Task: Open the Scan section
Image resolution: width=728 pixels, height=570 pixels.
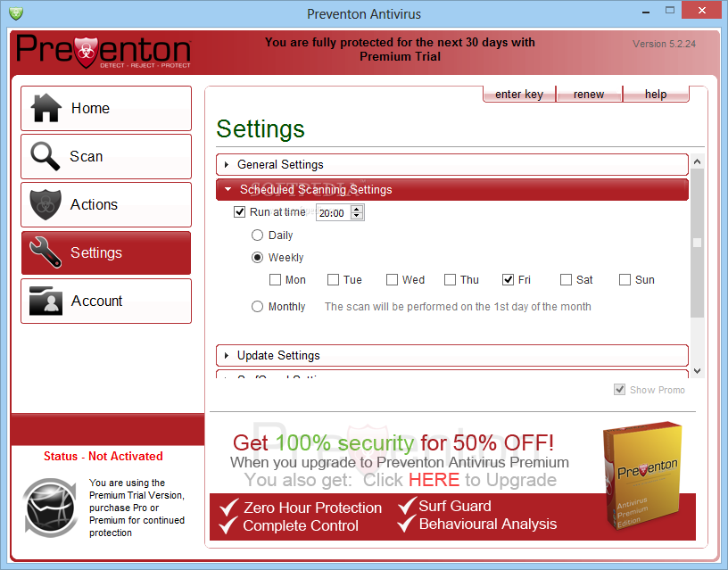Action: [x=106, y=156]
